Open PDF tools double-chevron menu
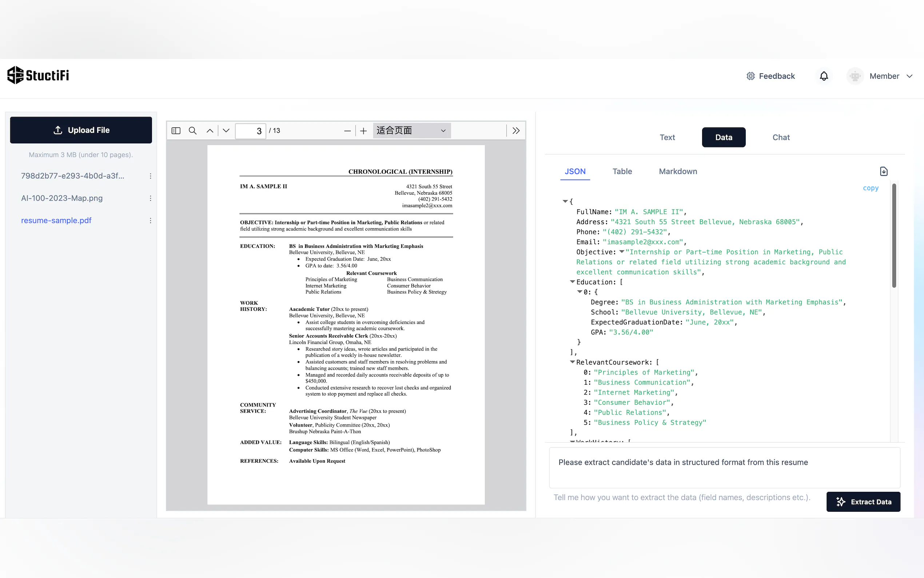The image size is (924, 578). (x=516, y=131)
